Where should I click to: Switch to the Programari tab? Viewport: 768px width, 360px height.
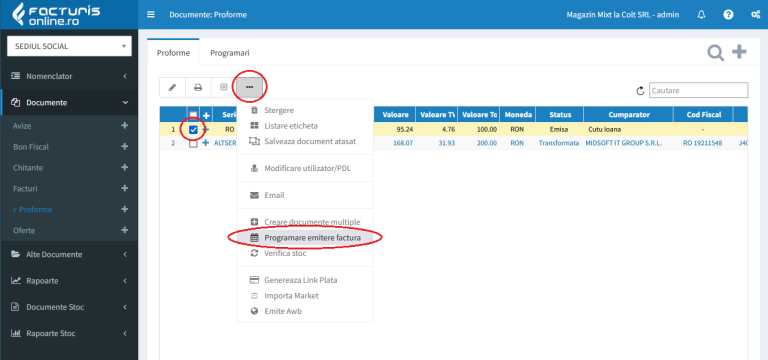tap(230, 53)
